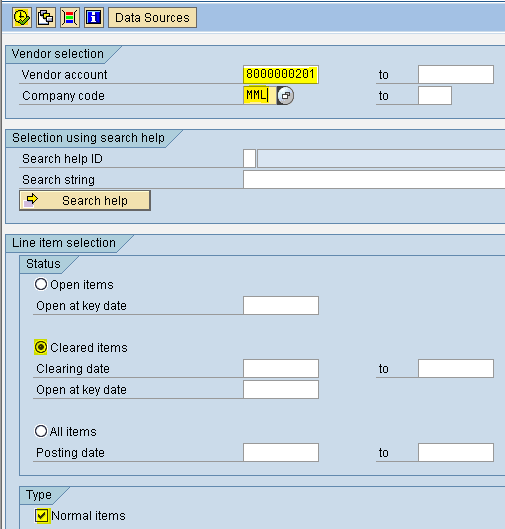This screenshot has width=505, height=529.
Task: Click the Search help button
Action: [x=85, y=201]
